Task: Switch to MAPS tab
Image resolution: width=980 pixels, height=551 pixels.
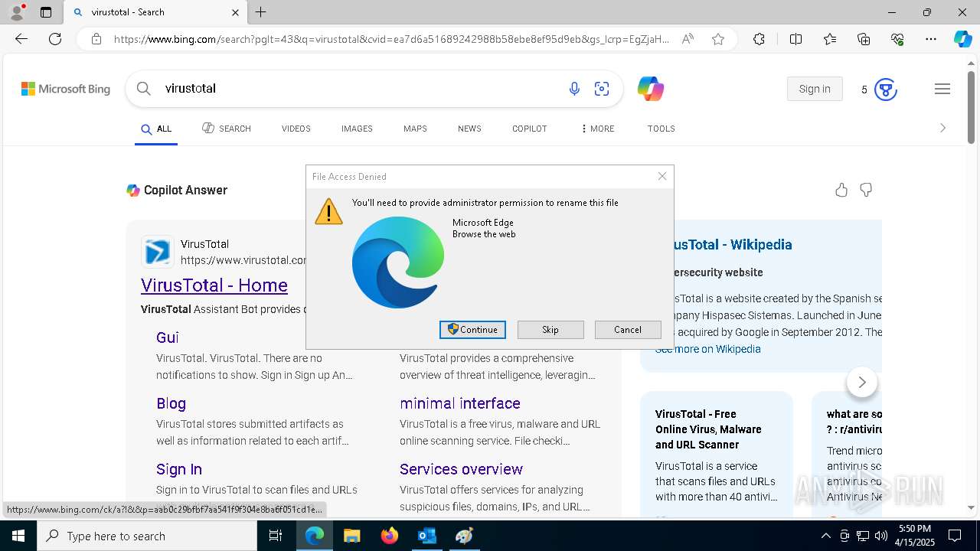Action: (x=415, y=129)
